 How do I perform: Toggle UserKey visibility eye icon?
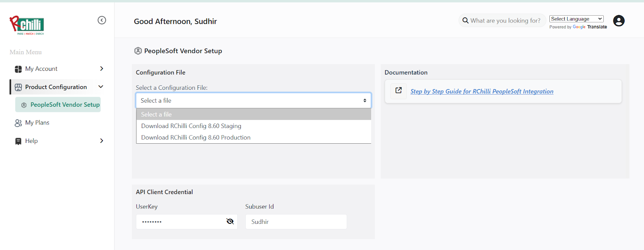pos(230,221)
